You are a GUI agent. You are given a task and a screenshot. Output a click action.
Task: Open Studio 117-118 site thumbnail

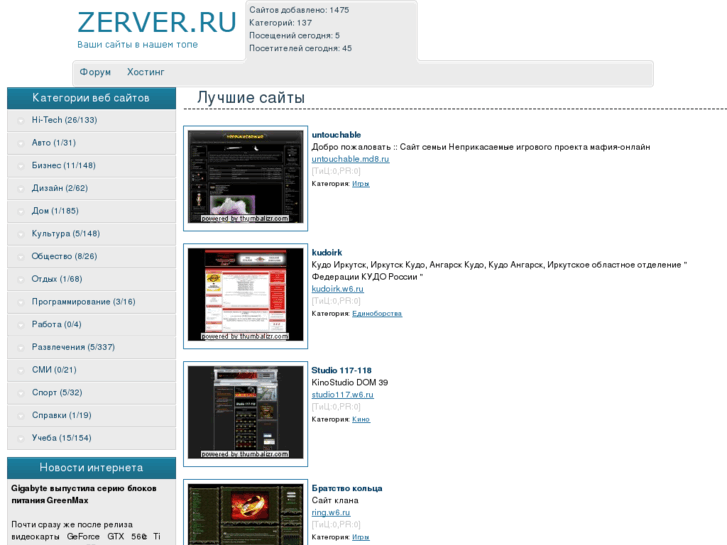245,414
